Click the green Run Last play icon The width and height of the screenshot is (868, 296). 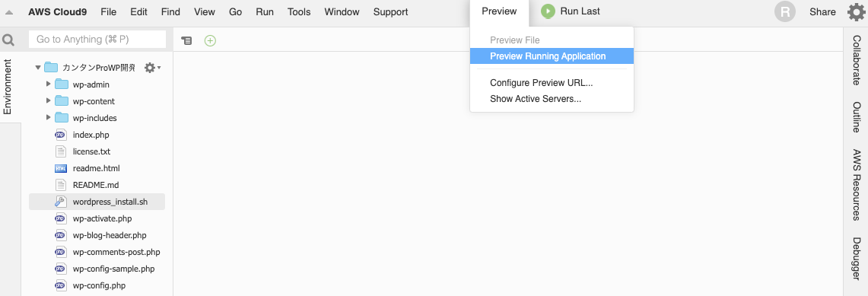[548, 11]
